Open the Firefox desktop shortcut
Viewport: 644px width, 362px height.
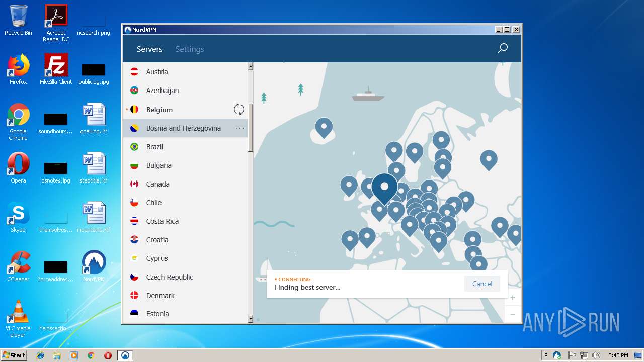click(18, 68)
